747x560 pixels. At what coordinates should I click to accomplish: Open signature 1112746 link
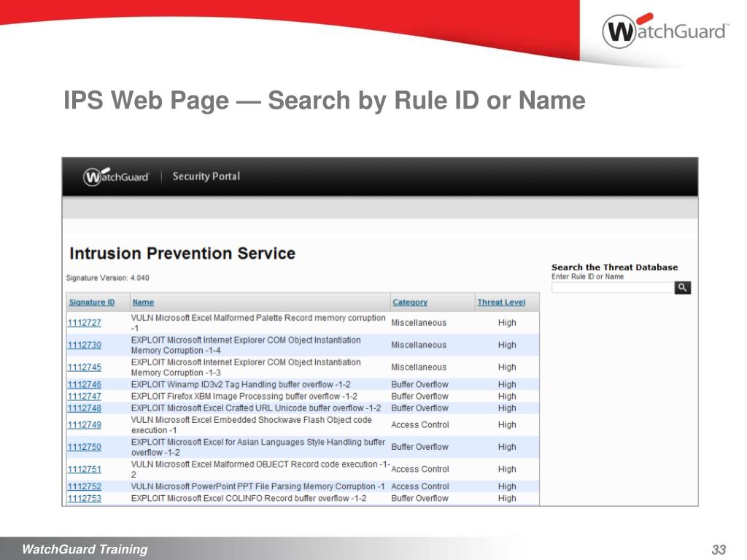(x=85, y=384)
